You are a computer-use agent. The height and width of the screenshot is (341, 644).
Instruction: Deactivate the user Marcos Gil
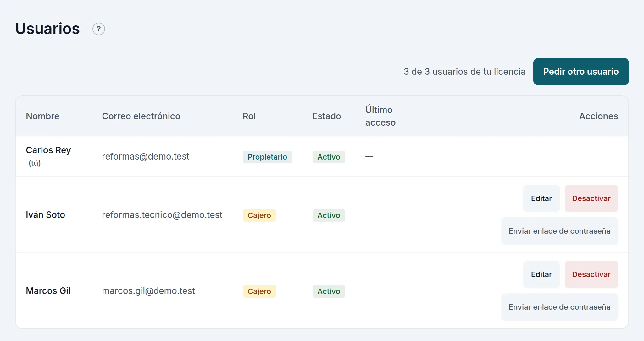pyautogui.click(x=591, y=274)
